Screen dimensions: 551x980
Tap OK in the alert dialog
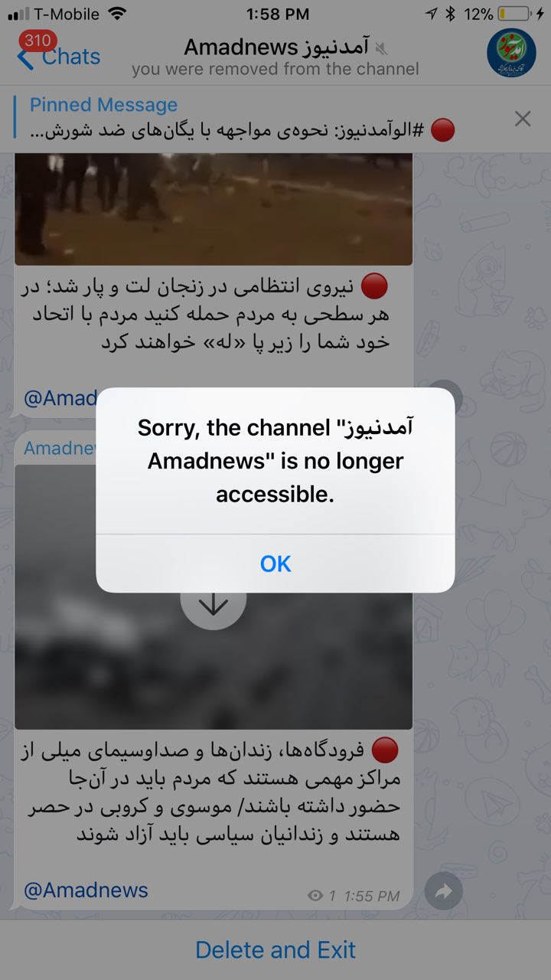pos(275,563)
